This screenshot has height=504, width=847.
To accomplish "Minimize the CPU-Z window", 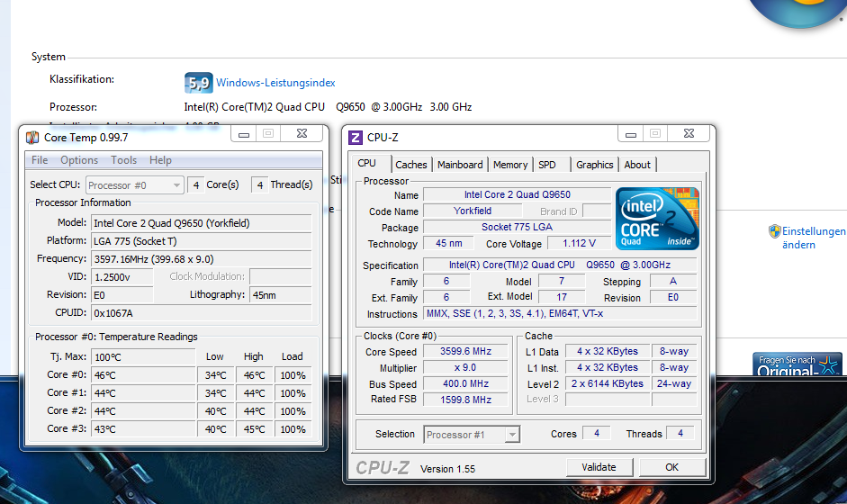I will [x=631, y=133].
